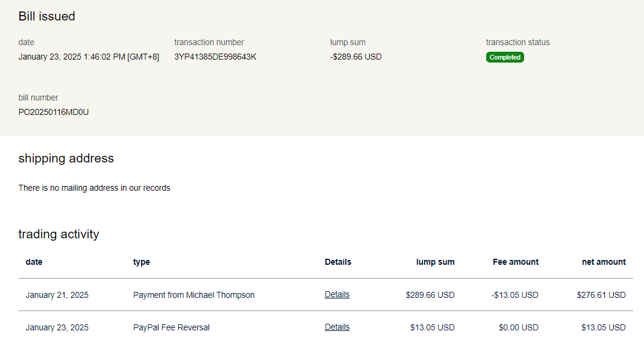The image size is (644, 343).
Task: Click the 'There is no mailing address' message
Action: coord(95,188)
